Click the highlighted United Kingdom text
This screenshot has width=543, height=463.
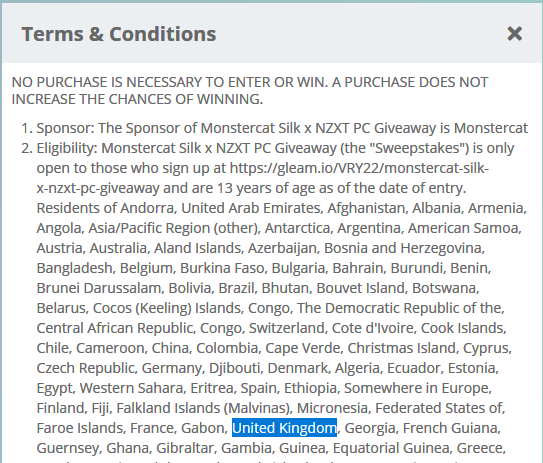point(284,428)
